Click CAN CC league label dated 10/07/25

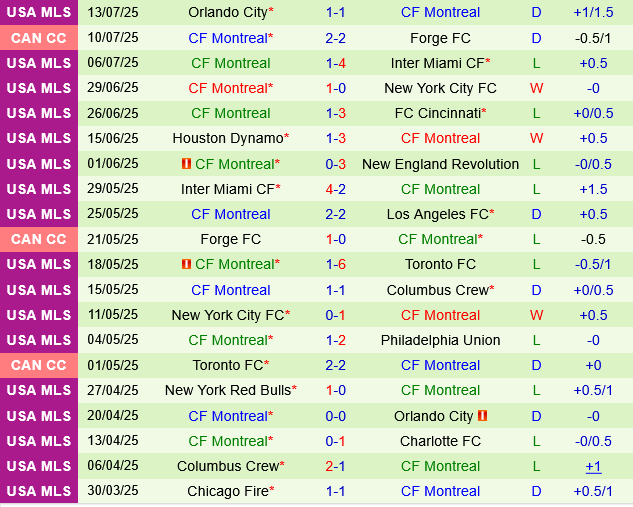pos(39,38)
